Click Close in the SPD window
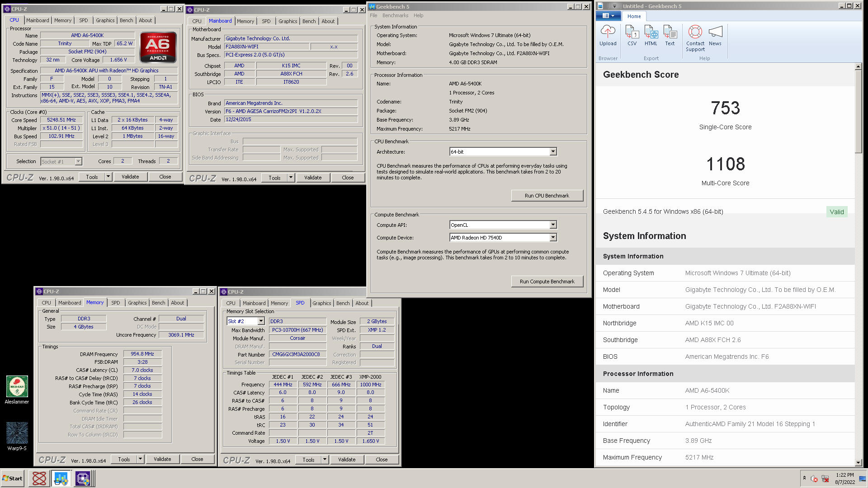868x488 pixels. pos(382,460)
